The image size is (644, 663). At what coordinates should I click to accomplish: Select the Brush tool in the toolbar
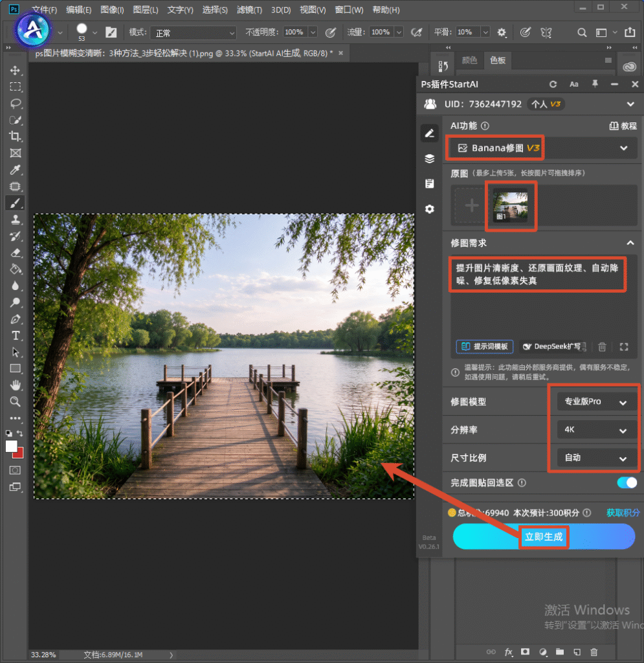16,203
